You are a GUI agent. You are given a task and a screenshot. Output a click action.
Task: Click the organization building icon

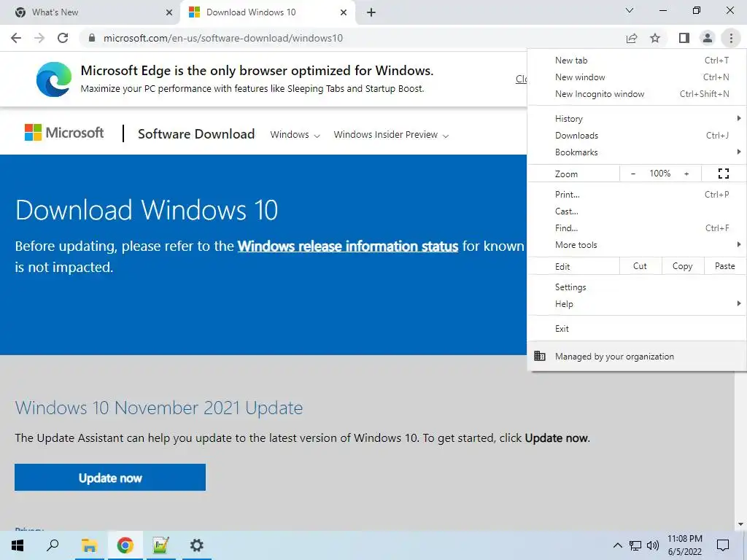click(540, 356)
